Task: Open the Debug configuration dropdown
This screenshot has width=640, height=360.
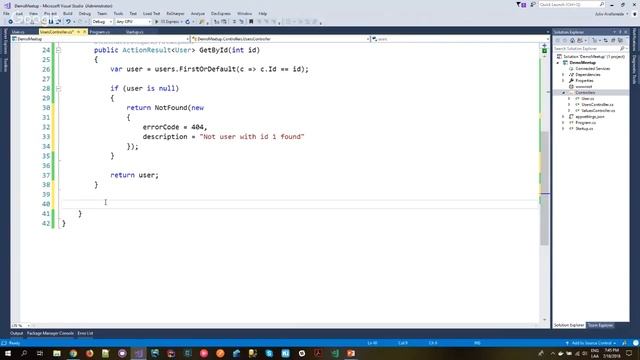Action: (102, 22)
